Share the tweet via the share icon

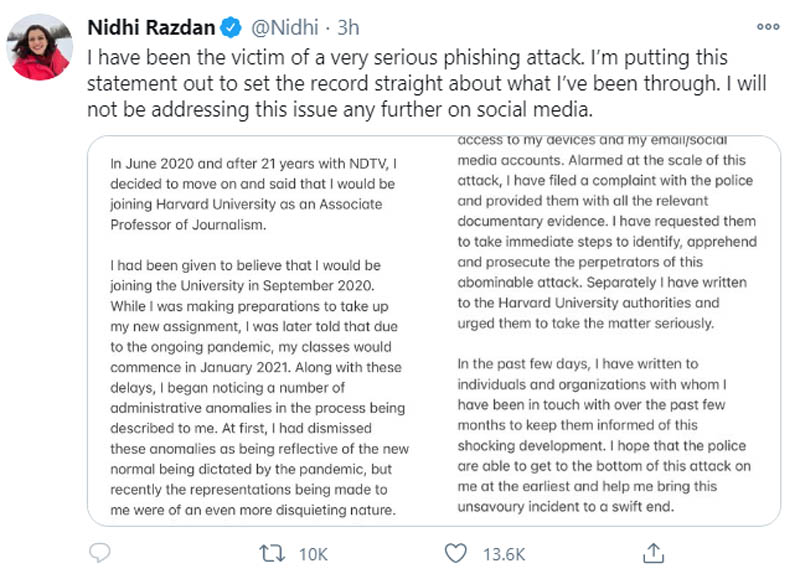click(653, 552)
